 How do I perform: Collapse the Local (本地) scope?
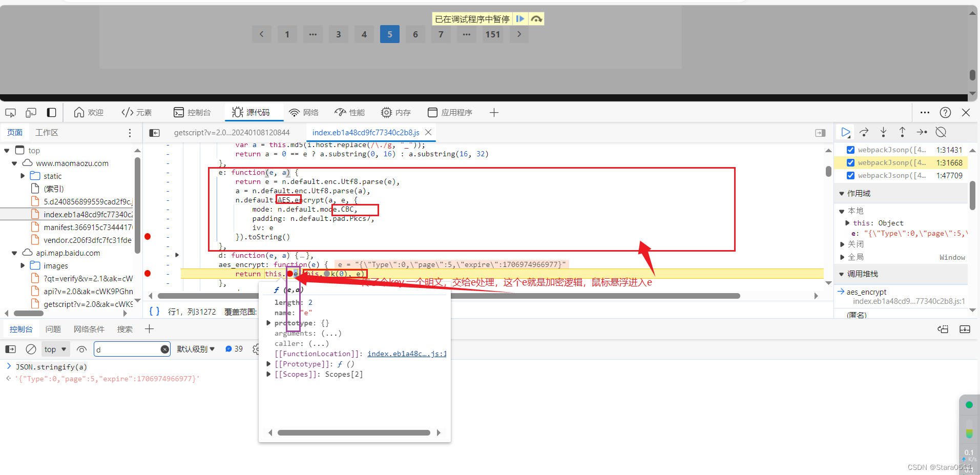click(841, 211)
